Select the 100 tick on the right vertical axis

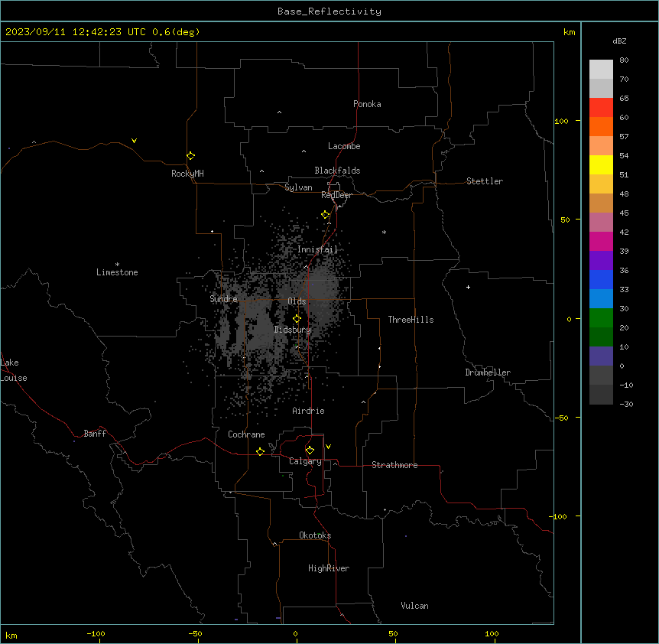coord(561,121)
